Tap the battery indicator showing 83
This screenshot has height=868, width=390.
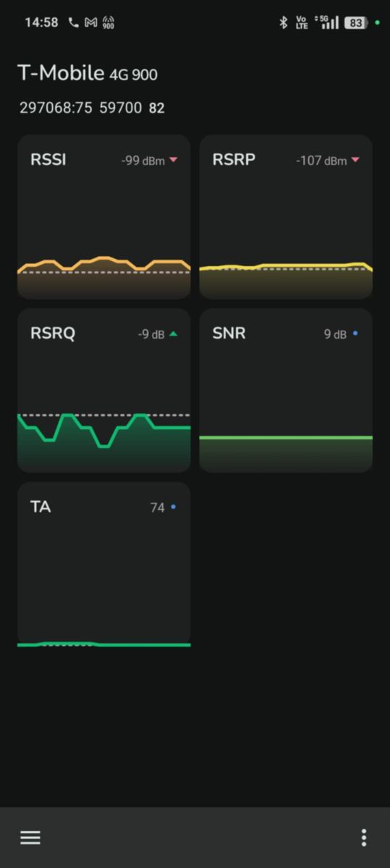355,22
